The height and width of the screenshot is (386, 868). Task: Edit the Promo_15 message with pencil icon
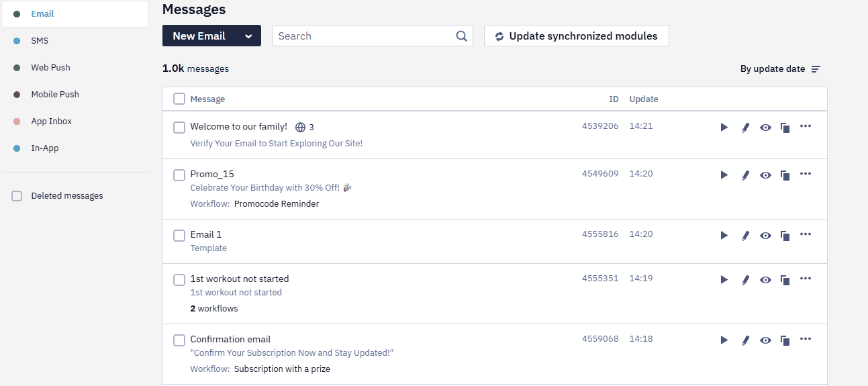745,176
